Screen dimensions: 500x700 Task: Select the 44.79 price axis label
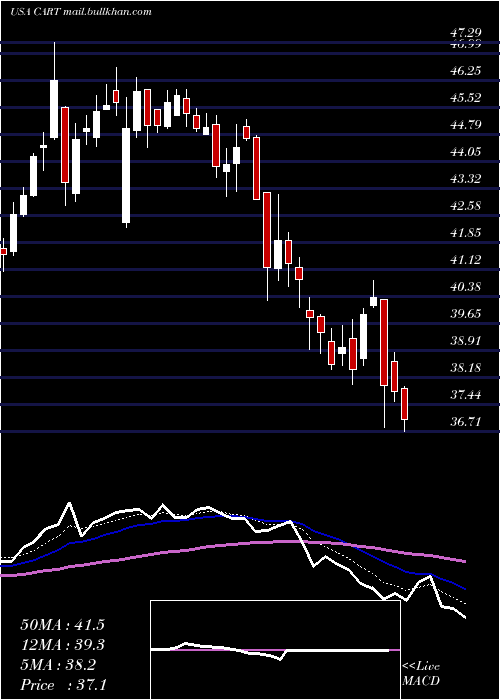465,124
